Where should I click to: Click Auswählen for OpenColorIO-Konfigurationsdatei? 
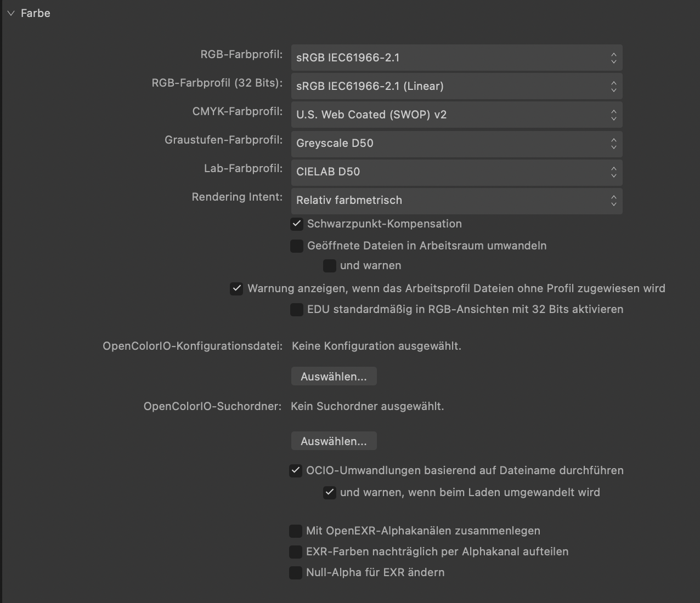coord(334,377)
